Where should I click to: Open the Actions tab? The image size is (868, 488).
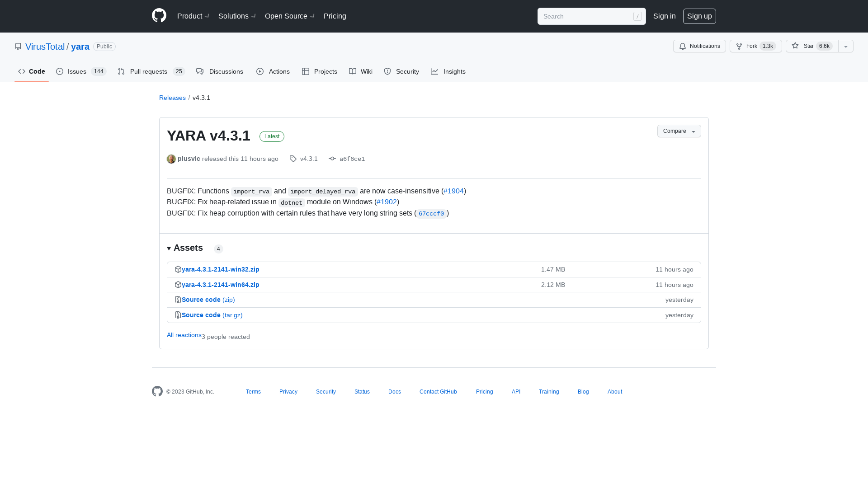pyautogui.click(x=273, y=71)
